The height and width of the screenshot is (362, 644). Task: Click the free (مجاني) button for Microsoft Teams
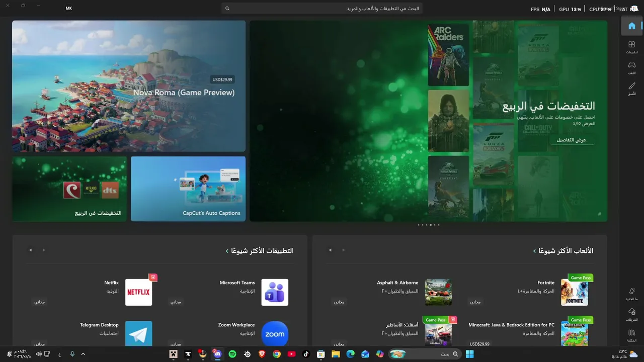176,302
